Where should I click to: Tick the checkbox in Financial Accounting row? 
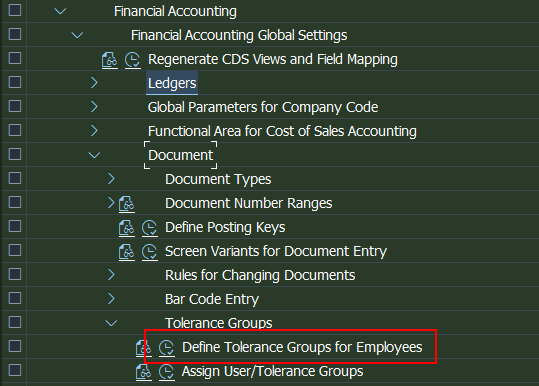click(15, 10)
